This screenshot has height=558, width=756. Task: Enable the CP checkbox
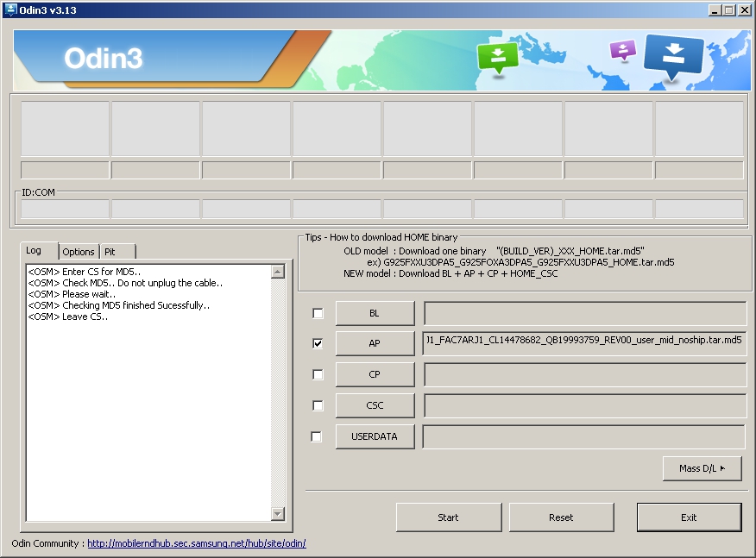click(318, 374)
